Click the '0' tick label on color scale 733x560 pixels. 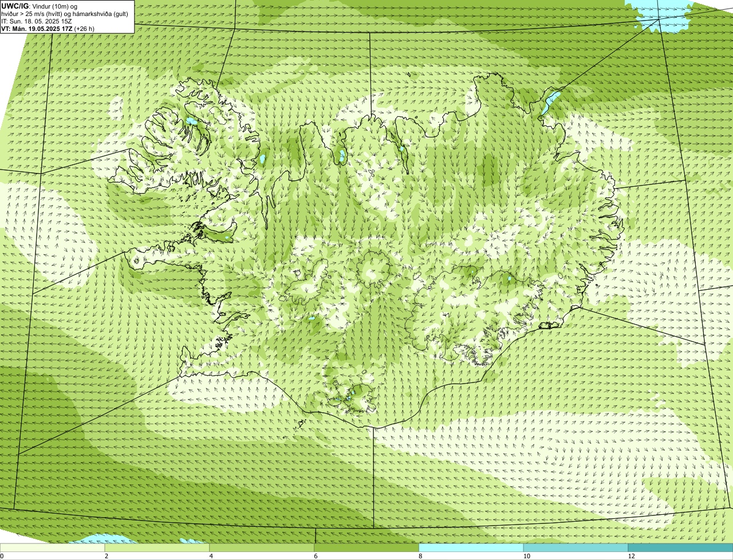(2, 556)
